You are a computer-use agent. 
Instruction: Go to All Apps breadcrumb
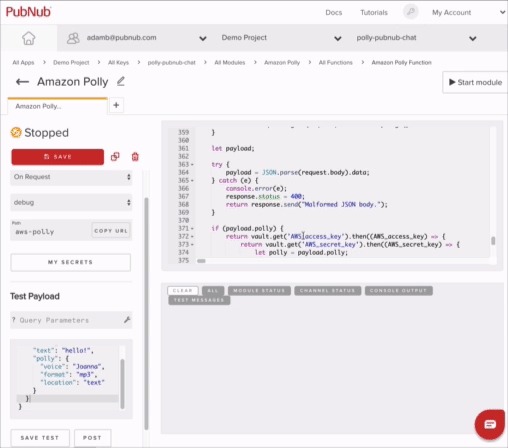click(23, 62)
